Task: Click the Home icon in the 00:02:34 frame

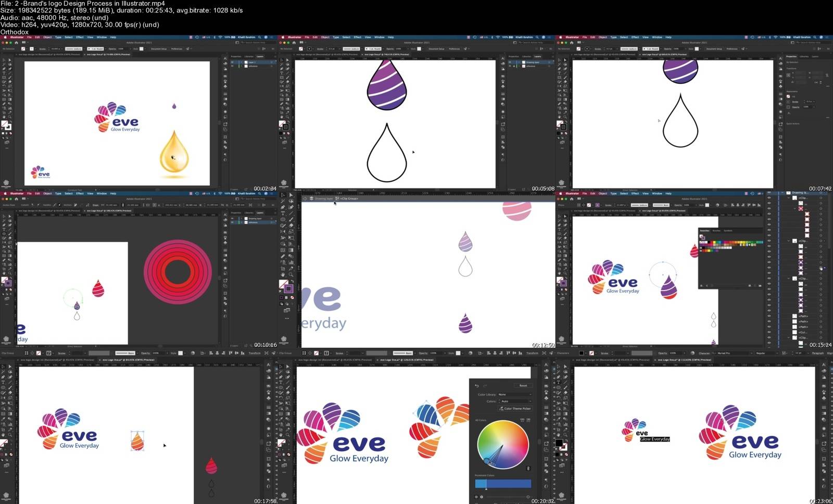Action: pos(16,43)
